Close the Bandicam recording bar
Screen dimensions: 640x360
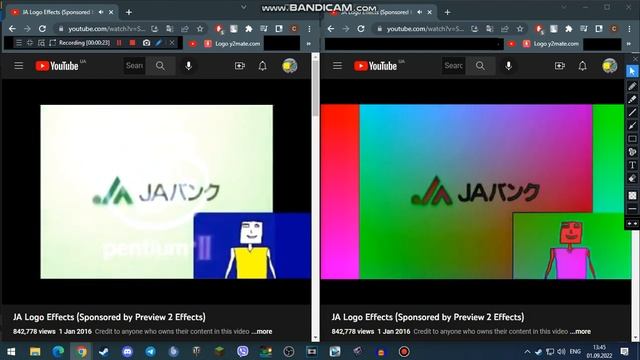172,42
